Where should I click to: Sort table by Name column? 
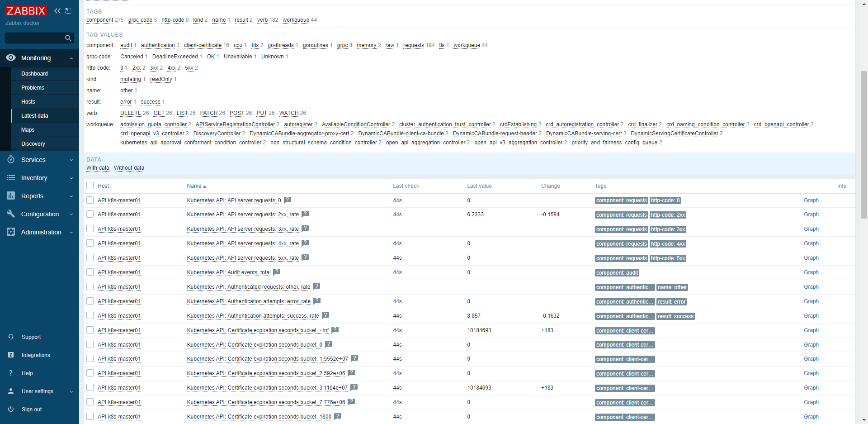(196, 186)
